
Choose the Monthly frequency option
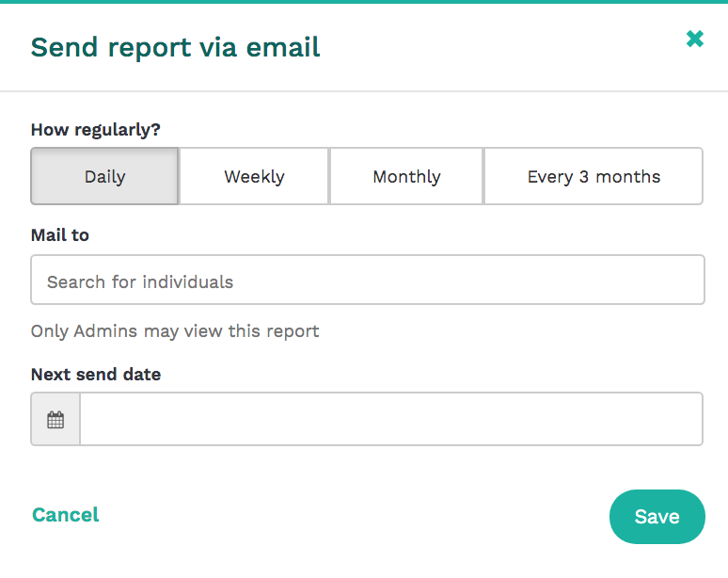[406, 176]
